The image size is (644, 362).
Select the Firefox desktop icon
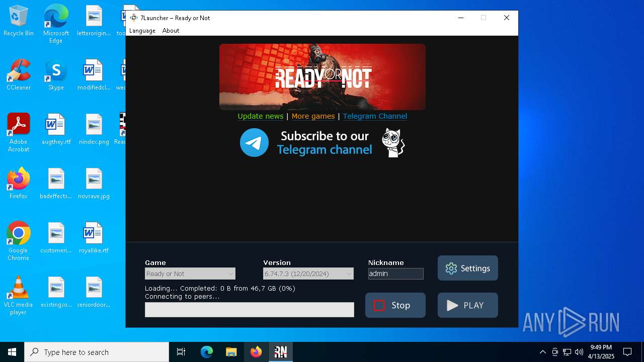point(19,184)
